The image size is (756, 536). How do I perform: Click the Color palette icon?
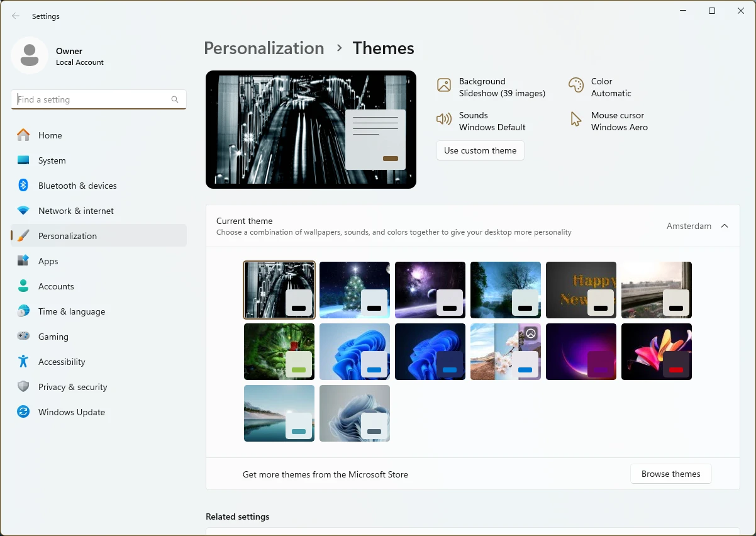point(575,86)
